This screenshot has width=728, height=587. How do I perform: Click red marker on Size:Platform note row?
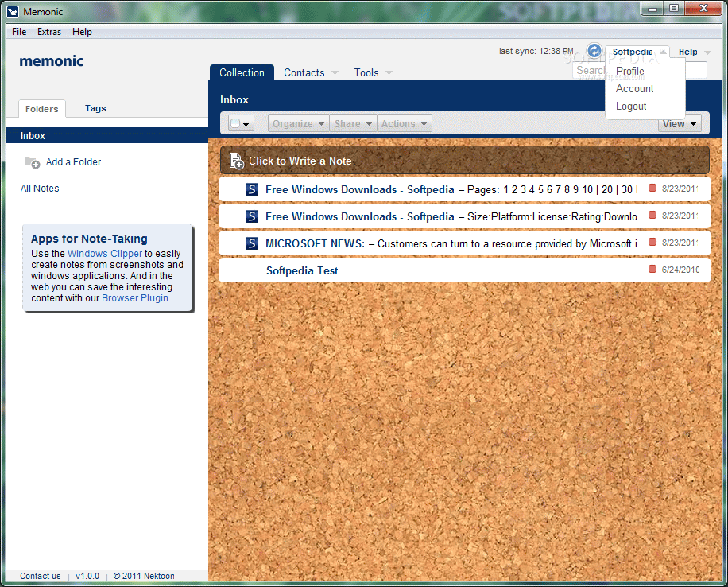point(652,215)
